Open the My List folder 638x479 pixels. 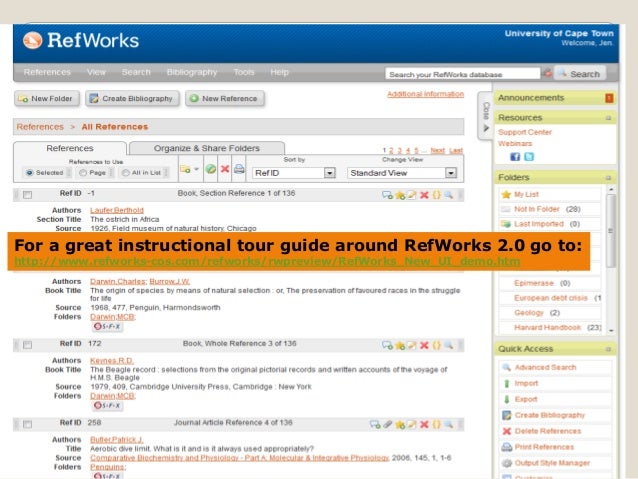pos(526,194)
